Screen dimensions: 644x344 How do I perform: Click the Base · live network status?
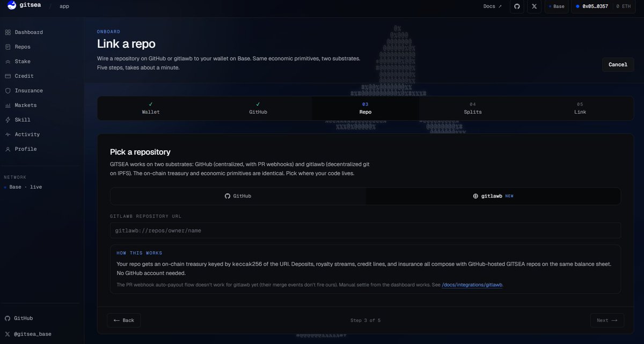23,187
